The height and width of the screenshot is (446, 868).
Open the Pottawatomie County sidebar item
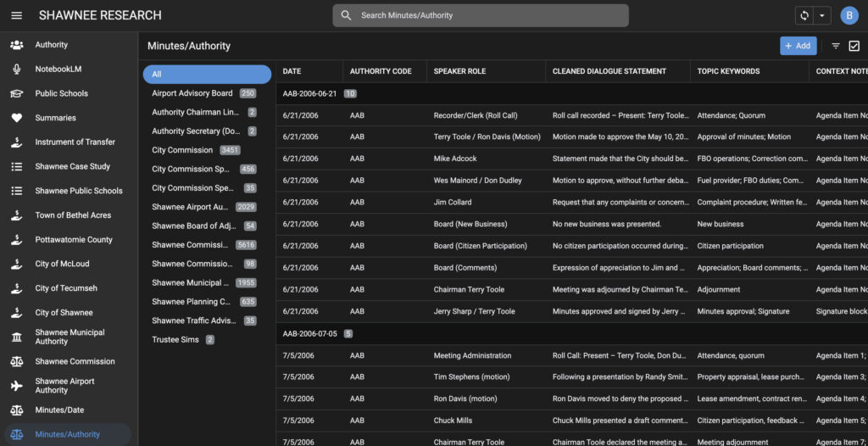[x=74, y=240]
